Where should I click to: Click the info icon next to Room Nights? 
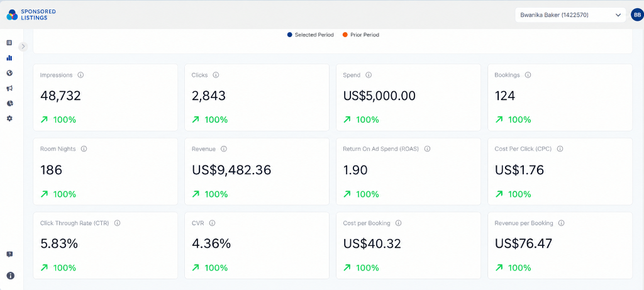coord(84,149)
